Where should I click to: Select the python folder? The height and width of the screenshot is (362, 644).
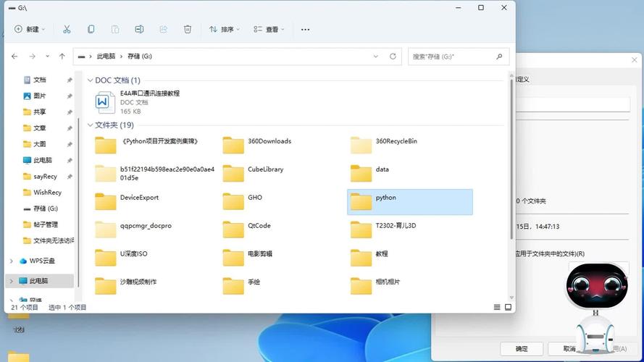pos(410,201)
